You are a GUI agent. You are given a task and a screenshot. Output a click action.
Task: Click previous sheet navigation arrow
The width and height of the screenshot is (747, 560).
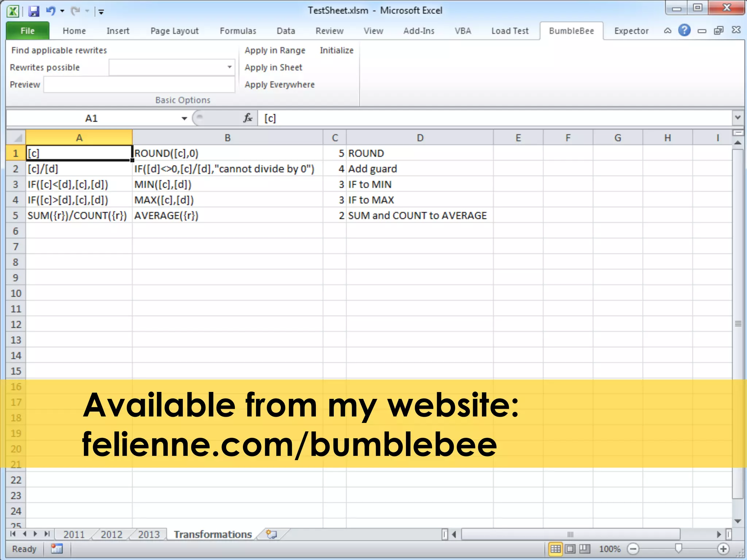click(x=24, y=534)
